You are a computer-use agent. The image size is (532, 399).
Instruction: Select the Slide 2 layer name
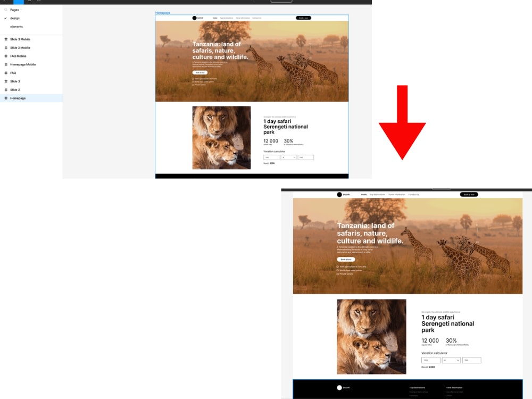pos(15,90)
